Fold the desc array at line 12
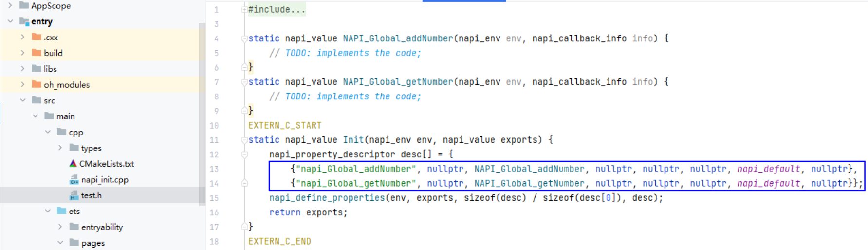This screenshot has height=250, width=868. point(244,154)
